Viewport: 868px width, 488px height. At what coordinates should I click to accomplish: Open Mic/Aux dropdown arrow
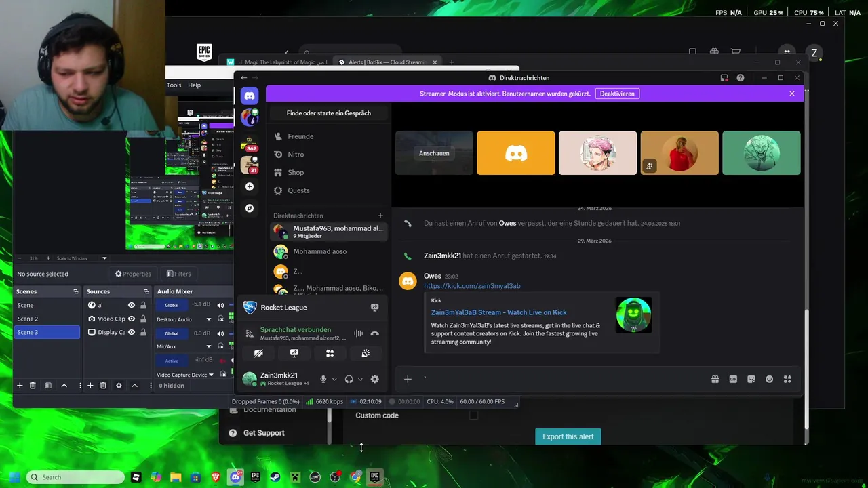(209, 346)
